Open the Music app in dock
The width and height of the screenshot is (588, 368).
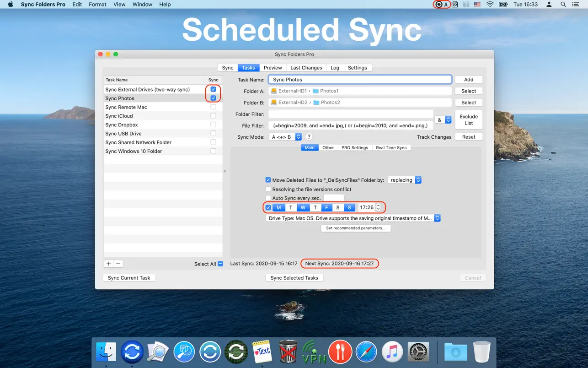[392, 352]
